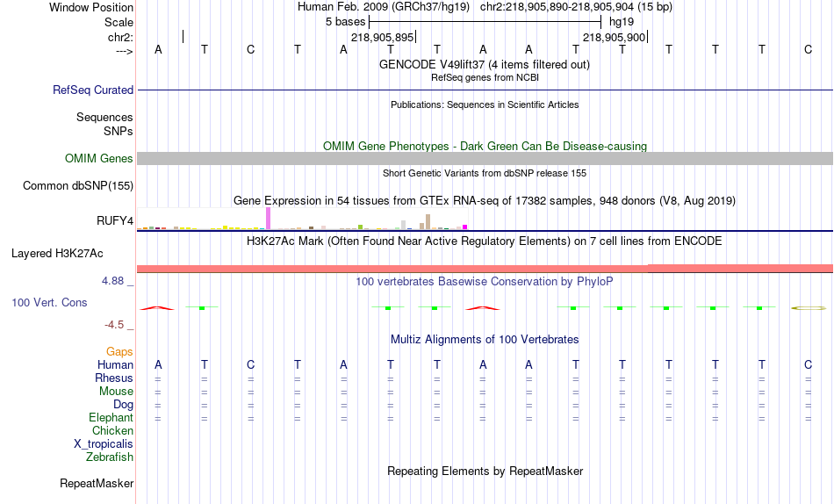Click the Human species row label

(115, 364)
